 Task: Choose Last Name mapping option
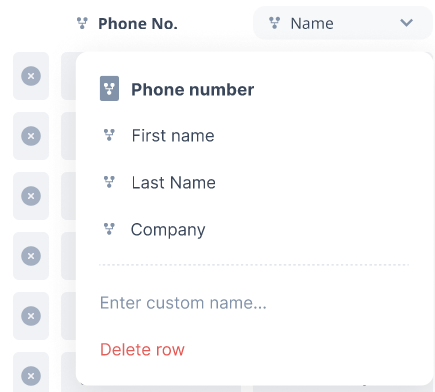tap(174, 183)
